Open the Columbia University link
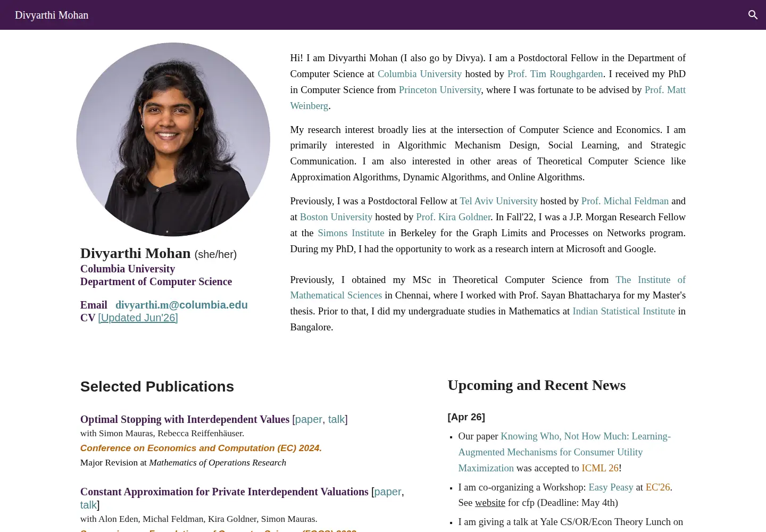Screen dimensions: 766x532 419,74
